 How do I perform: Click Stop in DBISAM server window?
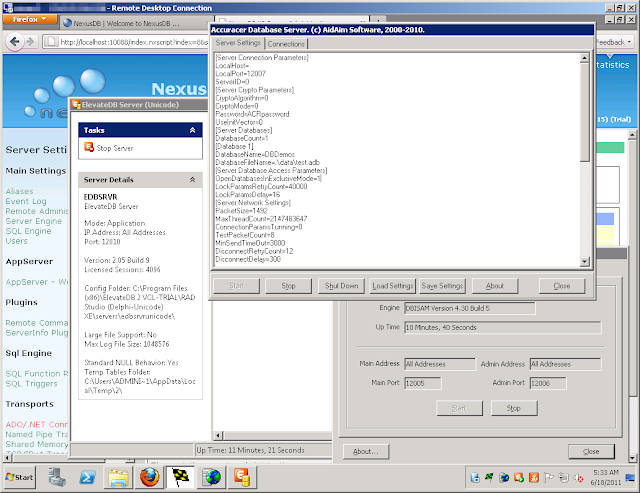514,408
